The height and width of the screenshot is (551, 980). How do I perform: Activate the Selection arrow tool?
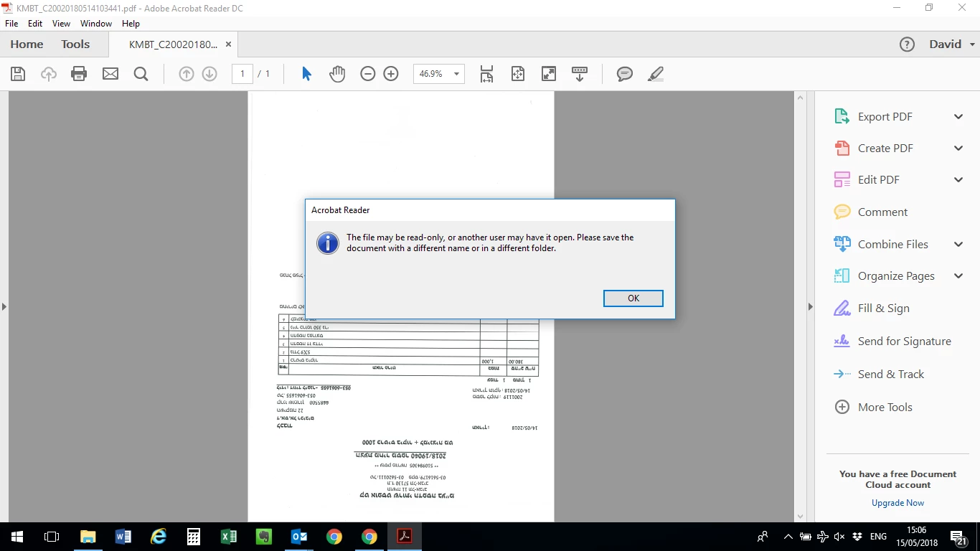[306, 74]
